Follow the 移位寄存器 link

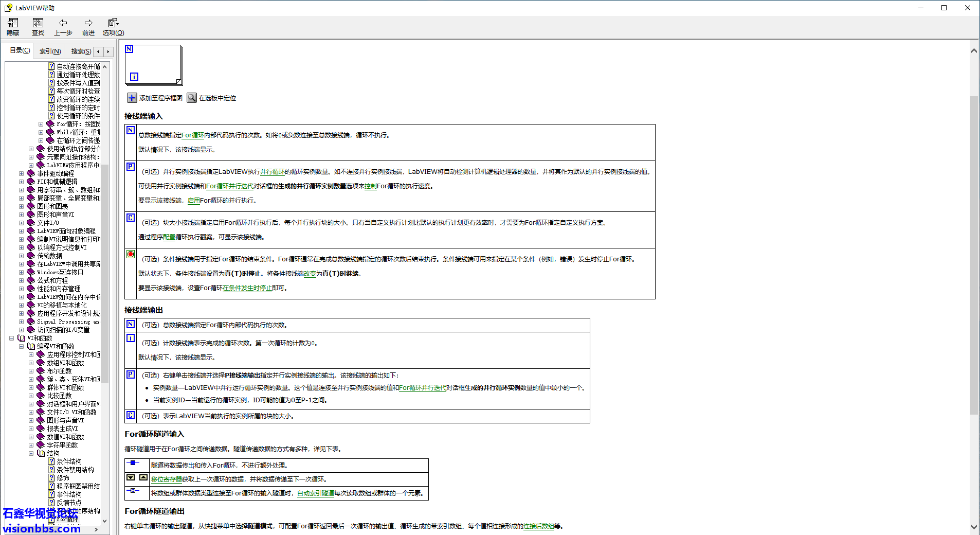pos(166,479)
